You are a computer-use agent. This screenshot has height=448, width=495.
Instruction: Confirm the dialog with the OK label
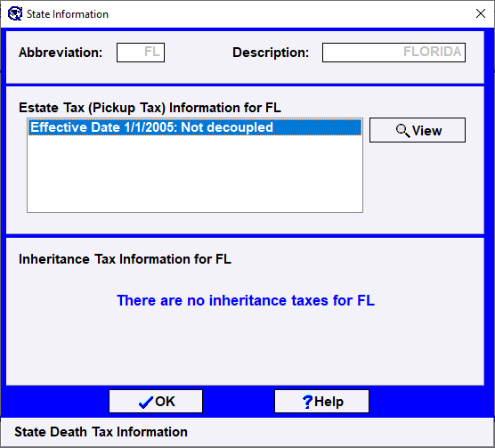(x=165, y=402)
